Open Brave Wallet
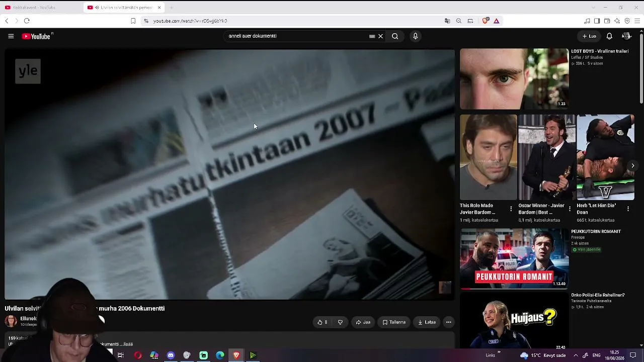The image size is (644, 362). (607, 21)
